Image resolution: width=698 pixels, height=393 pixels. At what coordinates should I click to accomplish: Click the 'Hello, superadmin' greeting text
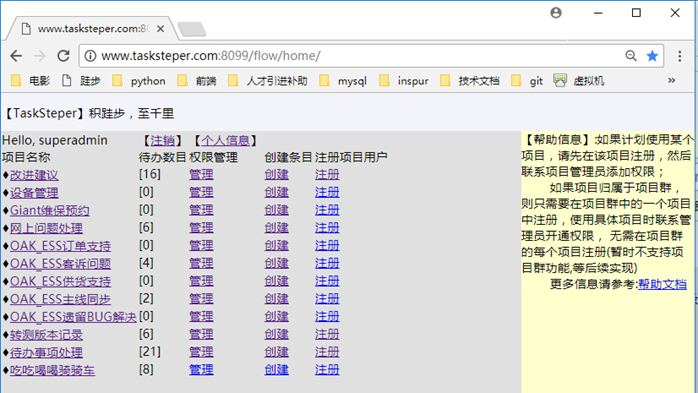point(55,141)
